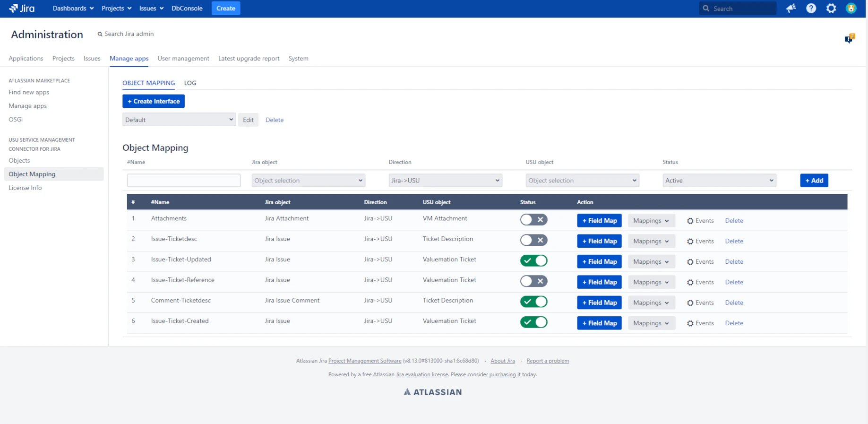Click + Field Map for Issue-Ticket-Created
The height and width of the screenshot is (424, 868).
tap(600, 323)
